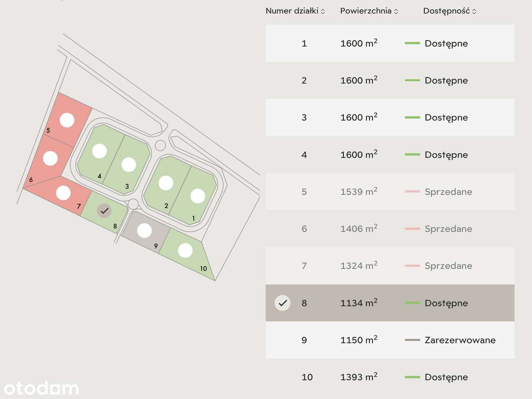This screenshot has width=532, height=399.
Task: Select the circle marker on reserved plot 9
Action: [x=144, y=230]
